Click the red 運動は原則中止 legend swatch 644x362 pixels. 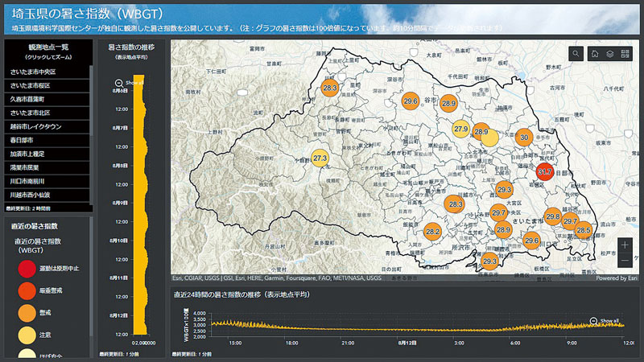[27, 269]
